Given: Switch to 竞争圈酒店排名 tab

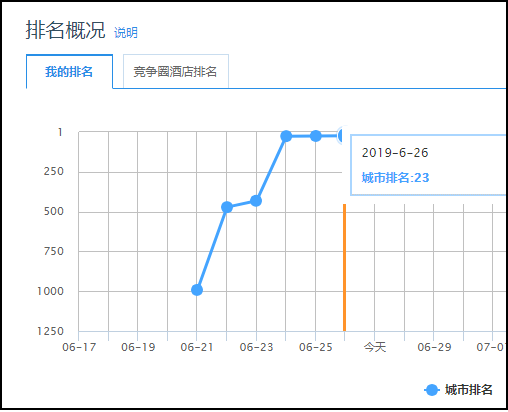Looking at the screenshot, I should point(176,72).
